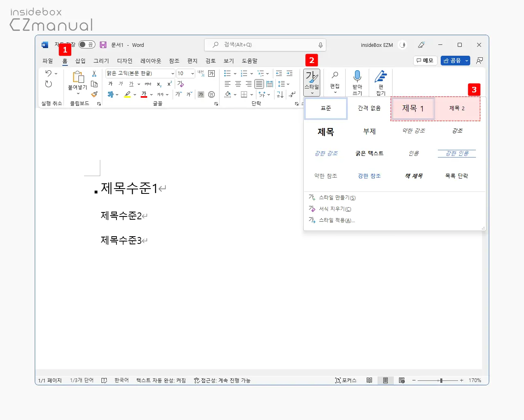
Task: Apply red font color
Action: 144,94
